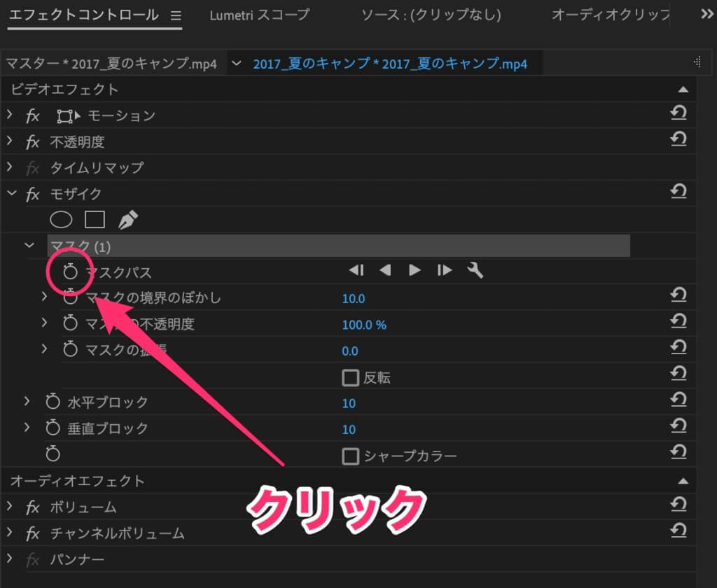Toggle animation stopwatch for 水平ブロック
Image resolution: width=717 pixels, height=588 pixels.
click(53, 402)
